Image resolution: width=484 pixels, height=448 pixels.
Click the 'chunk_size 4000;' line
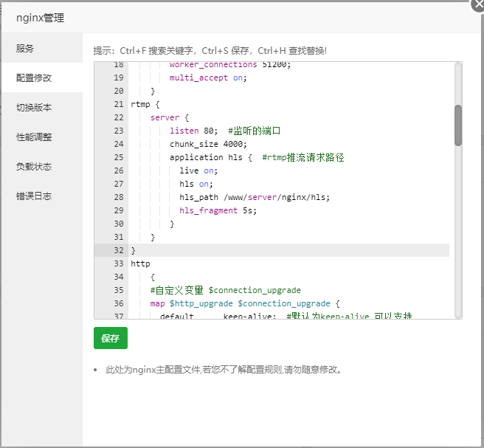208,144
